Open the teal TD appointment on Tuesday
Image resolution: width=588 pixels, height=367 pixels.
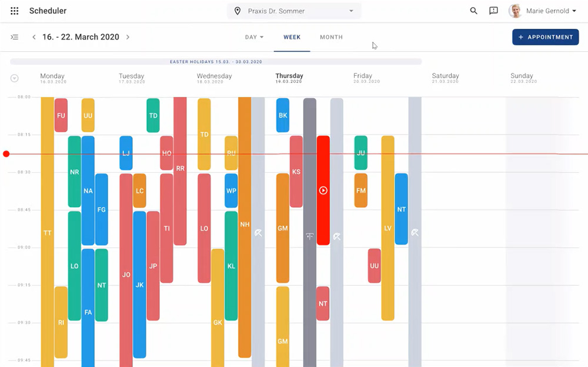pyautogui.click(x=153, y=115)
